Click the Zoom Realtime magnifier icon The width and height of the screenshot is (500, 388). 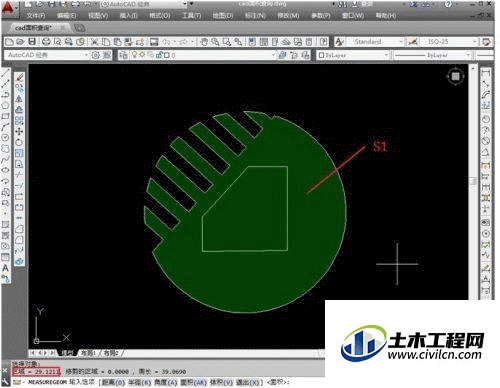(x=215, y=42)
